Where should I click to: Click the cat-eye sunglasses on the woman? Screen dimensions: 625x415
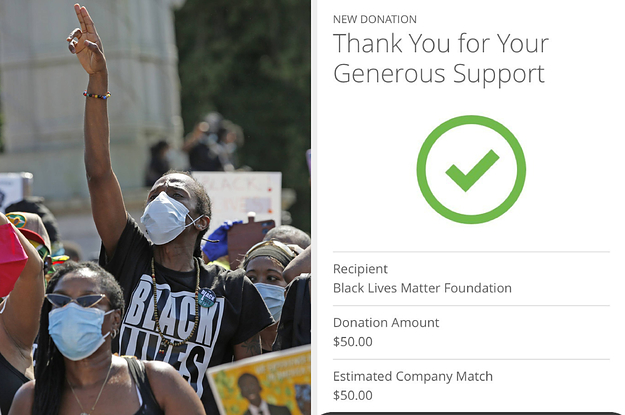77,300
